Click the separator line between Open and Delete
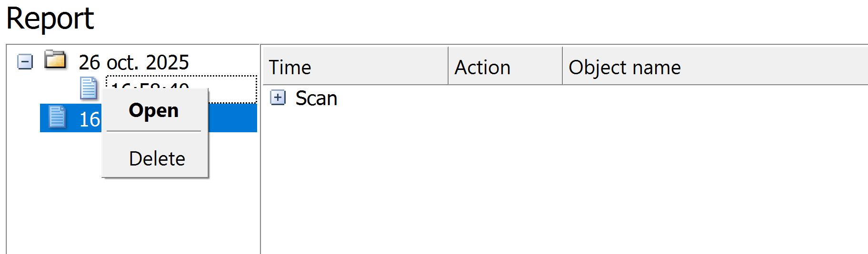The width and height of the screenshot is (868, 254). click(154, 131)
